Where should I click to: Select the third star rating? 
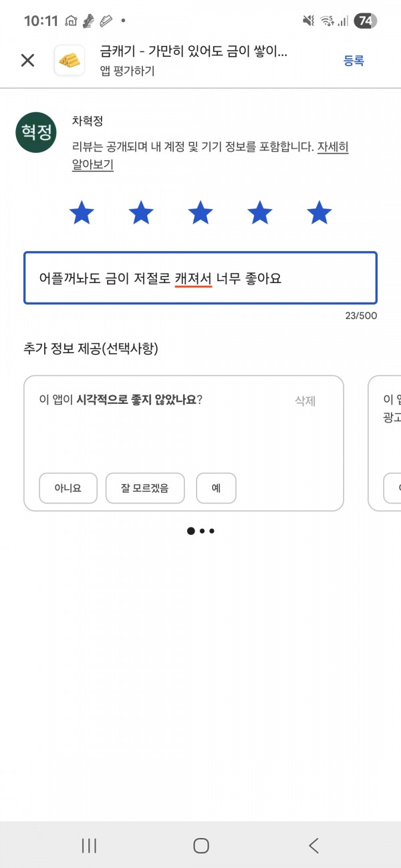click(200, 213)
